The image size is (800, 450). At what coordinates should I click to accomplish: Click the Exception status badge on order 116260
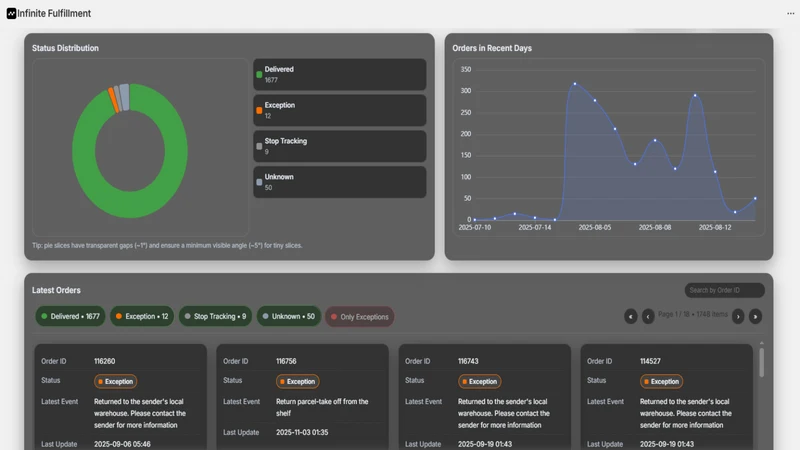pyautogui.click(x=116, y=381)
